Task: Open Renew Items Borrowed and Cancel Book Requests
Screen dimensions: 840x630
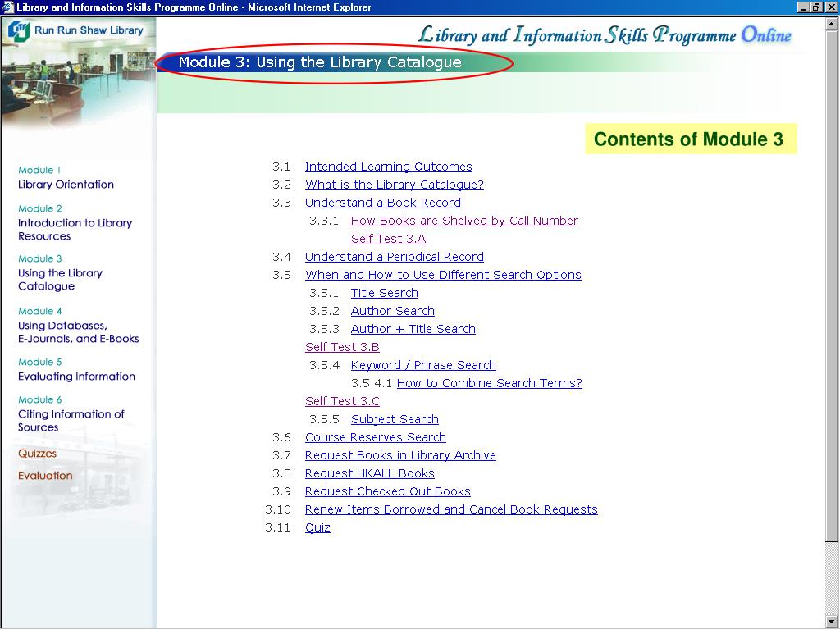Action: pyautogui.click(x=451, y=509)
